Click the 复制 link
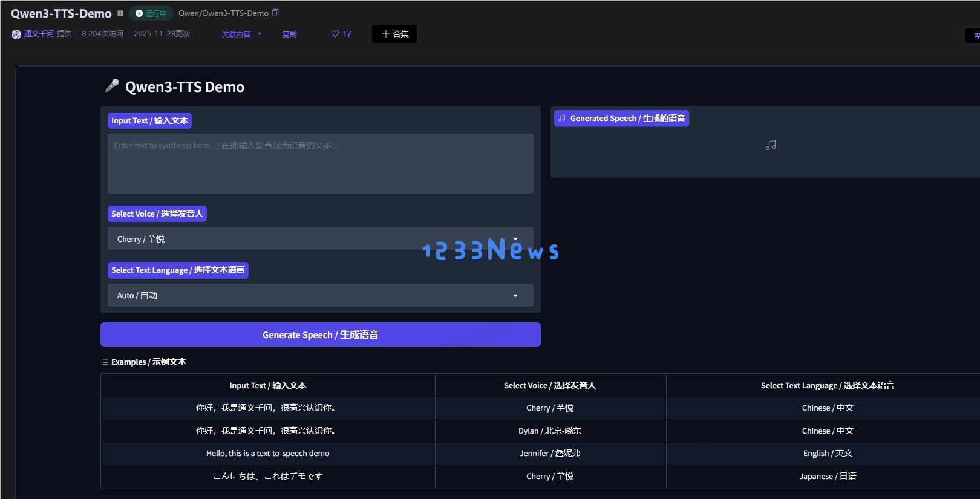Viewport: 980px width, 499px height. coord(289,34)
